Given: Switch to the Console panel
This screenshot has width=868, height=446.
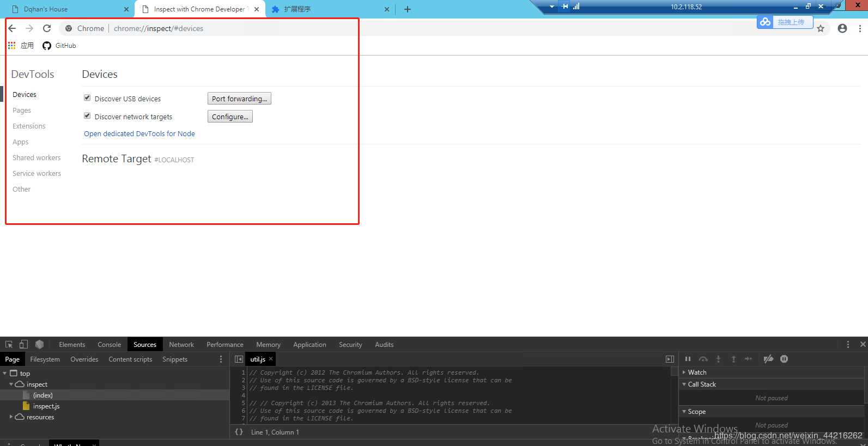Looking at the screenshot, I should click(110, 345).
